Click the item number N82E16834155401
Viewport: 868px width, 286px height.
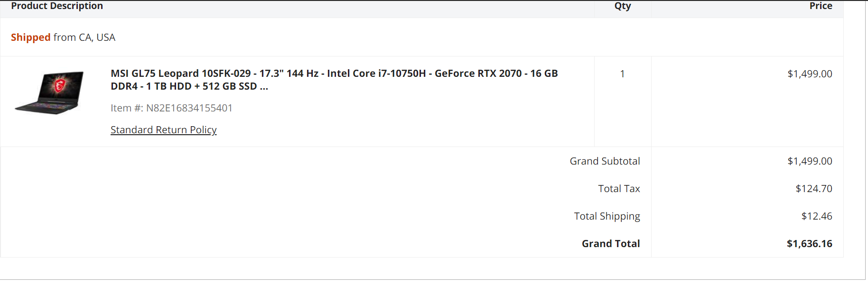coord(189,108)
